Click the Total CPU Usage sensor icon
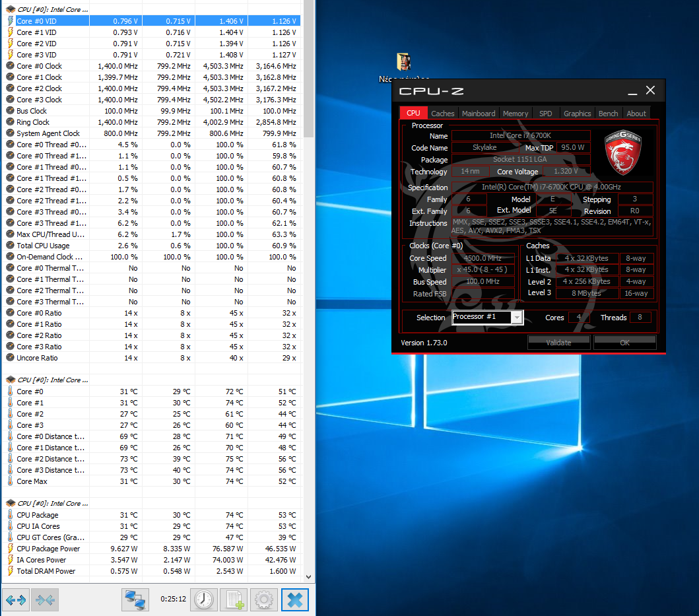699x616 pixels. [x=11, y=246]
